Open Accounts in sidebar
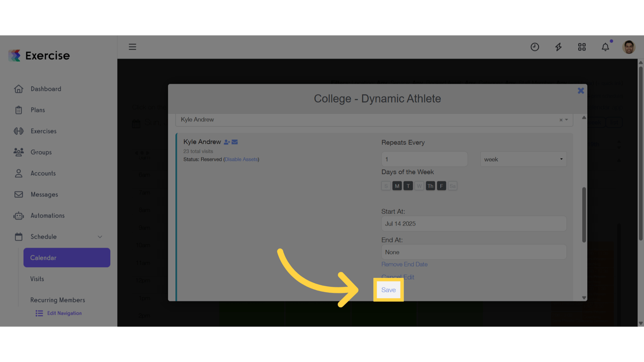Image resolution: width=644 pixels, height=362 pixels. pyautogui.click(x=43, y=173)
